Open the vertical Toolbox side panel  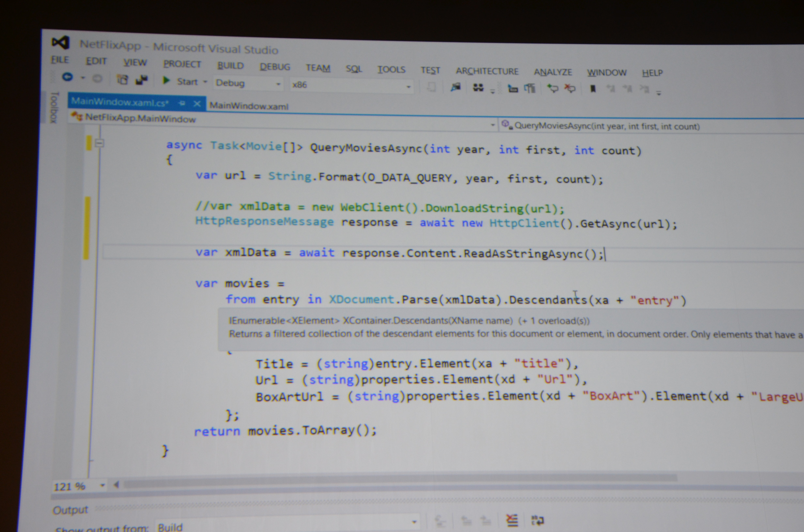[x=54, y=107]
